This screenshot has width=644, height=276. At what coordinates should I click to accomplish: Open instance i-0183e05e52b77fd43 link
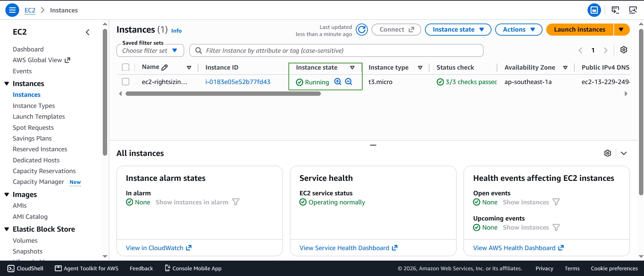[238, 82]
